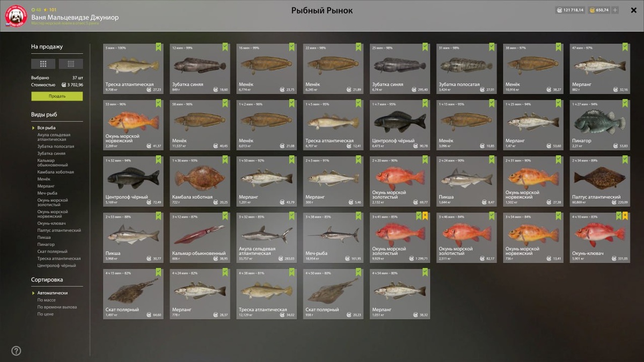Close the Рыбный Рынок window
The width and height of the screenshot is (644, 362).
tap(633, 10)
